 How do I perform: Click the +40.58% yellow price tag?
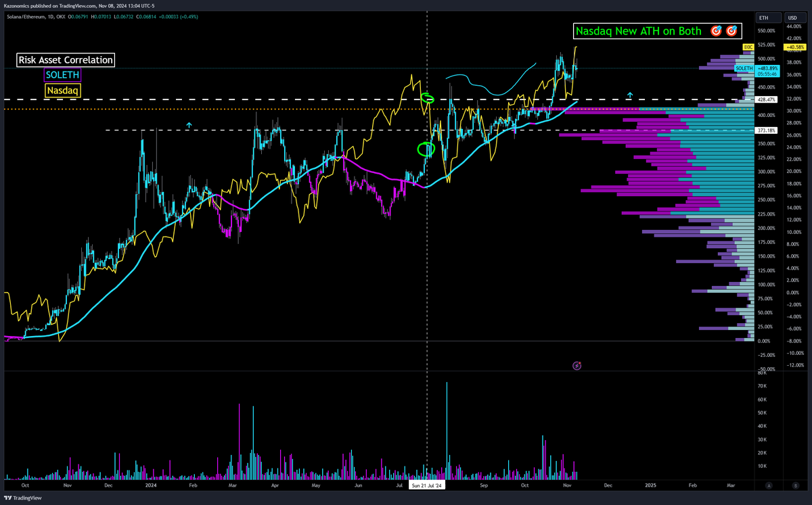pos(795,47)
